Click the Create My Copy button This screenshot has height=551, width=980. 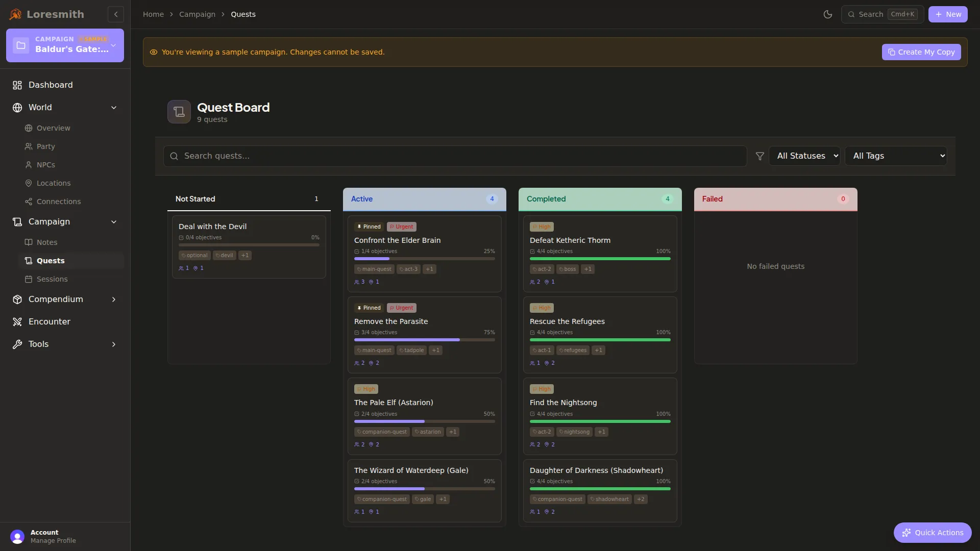(x=921, y=52)
